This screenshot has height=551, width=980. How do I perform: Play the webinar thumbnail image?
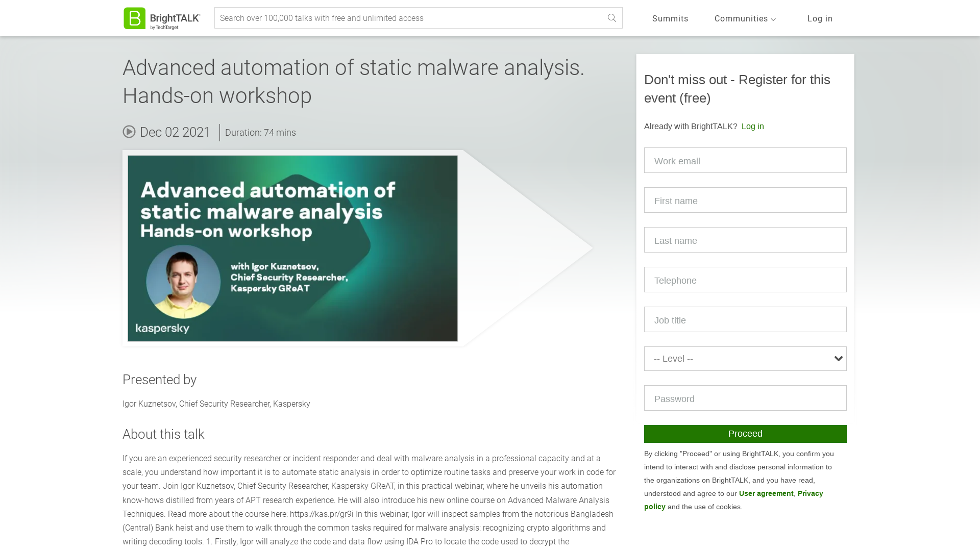click(x=292, y=248)
